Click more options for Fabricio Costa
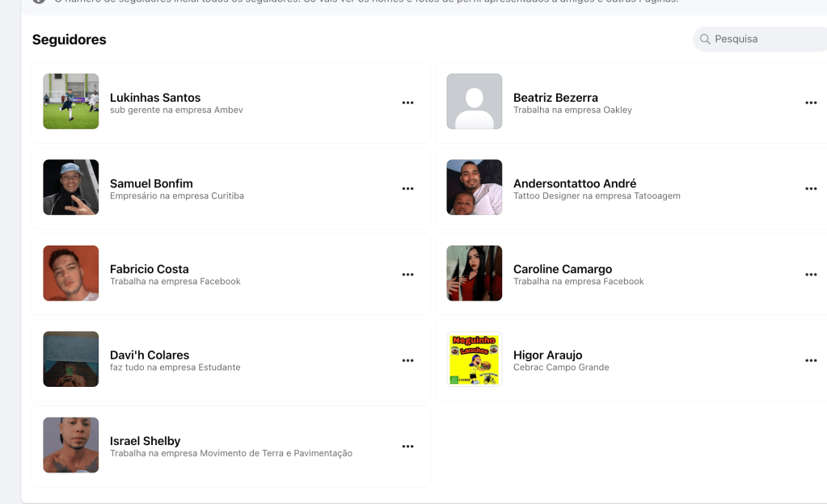Image resolution: width=827 pixels, height=504 pixels. (407, 275)
